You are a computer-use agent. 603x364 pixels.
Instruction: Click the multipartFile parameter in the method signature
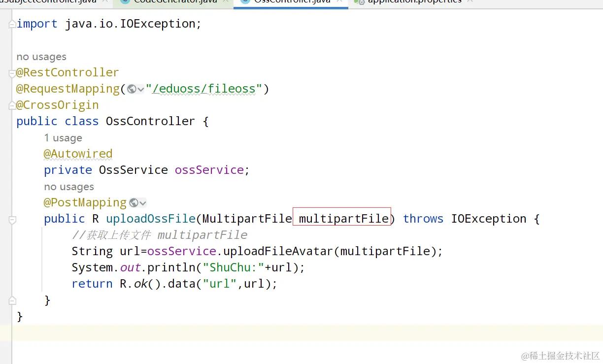tap(344, 219)
